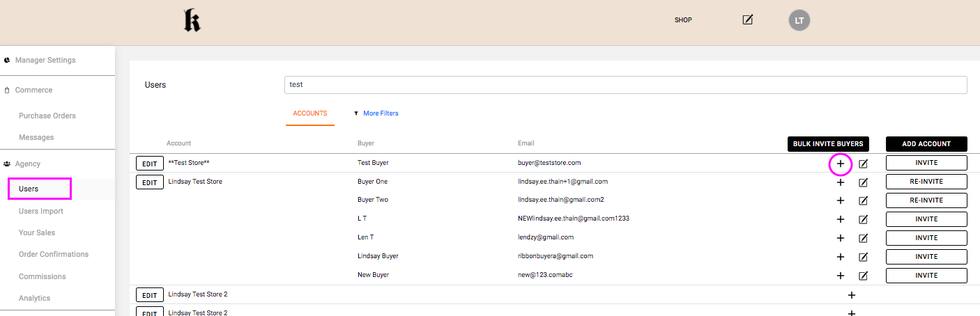Switch to the Accounts tab
Image resolution: width=980 pixels, height=316 pixels.
tap(309, 113)
